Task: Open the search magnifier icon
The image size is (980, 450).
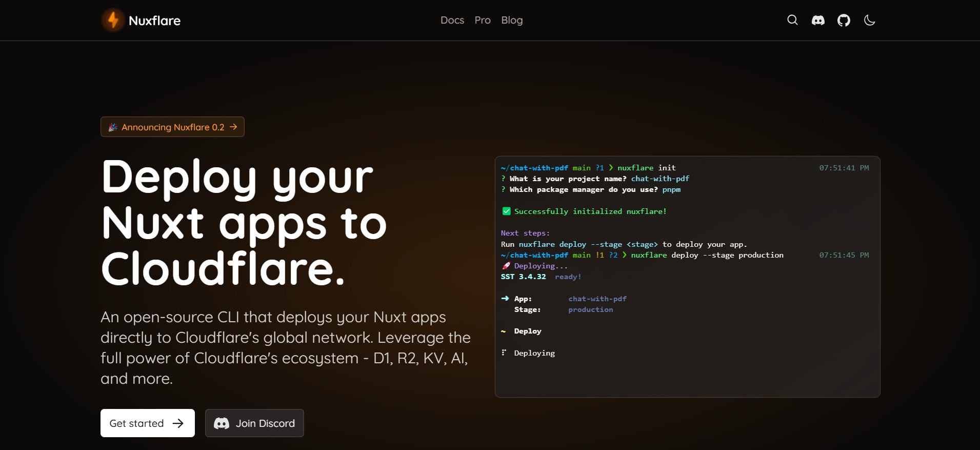Action: pos(792,20)
